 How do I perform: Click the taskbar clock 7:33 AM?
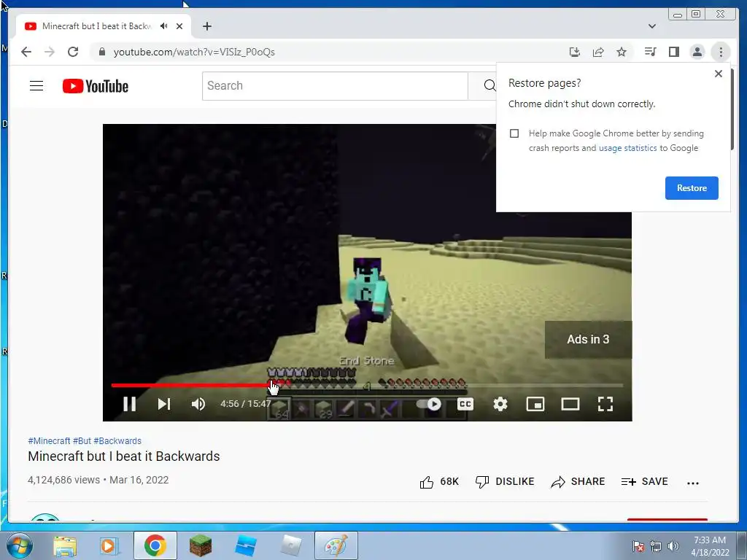709,540
